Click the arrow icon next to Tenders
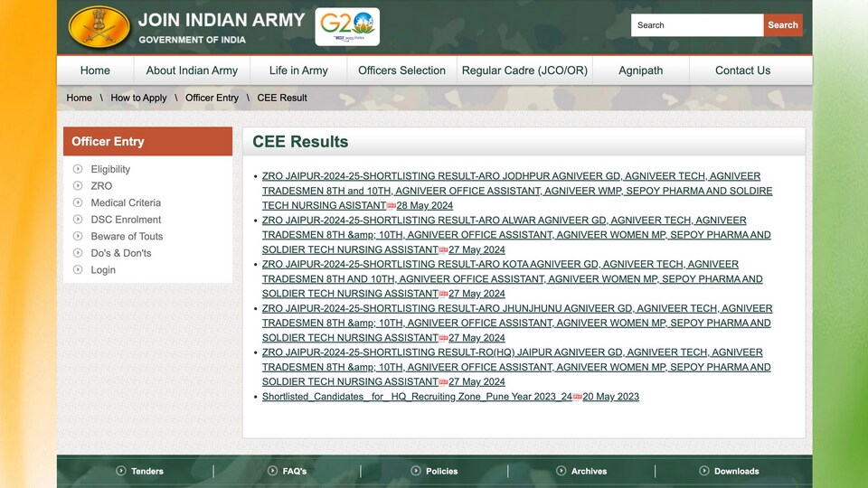Screen dimensions: 868x488 120,471
